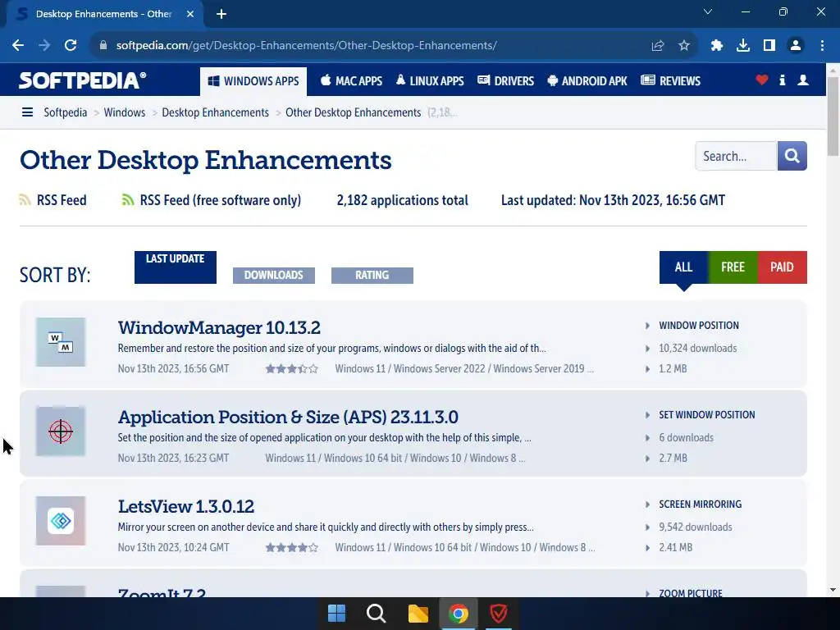840x630 pixels.
Task: Sort by Last Update
Action: point(176,267)
